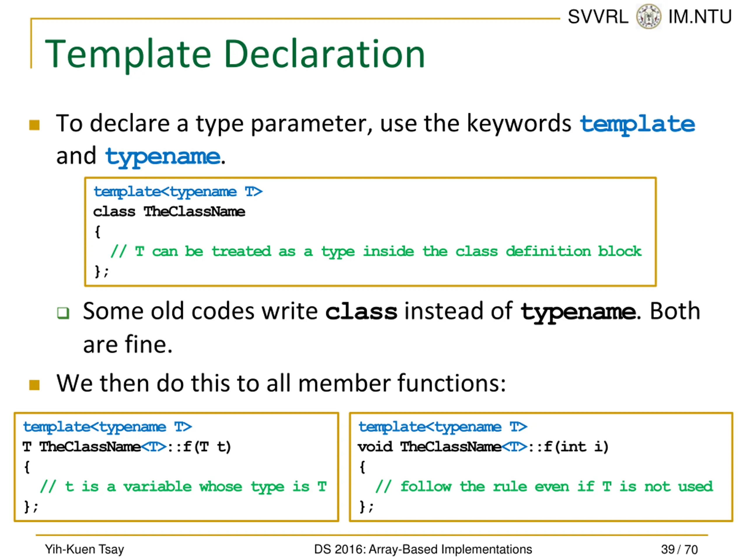Click 'class TheClassName' code line
747x560 pixels.
point(169,212)
